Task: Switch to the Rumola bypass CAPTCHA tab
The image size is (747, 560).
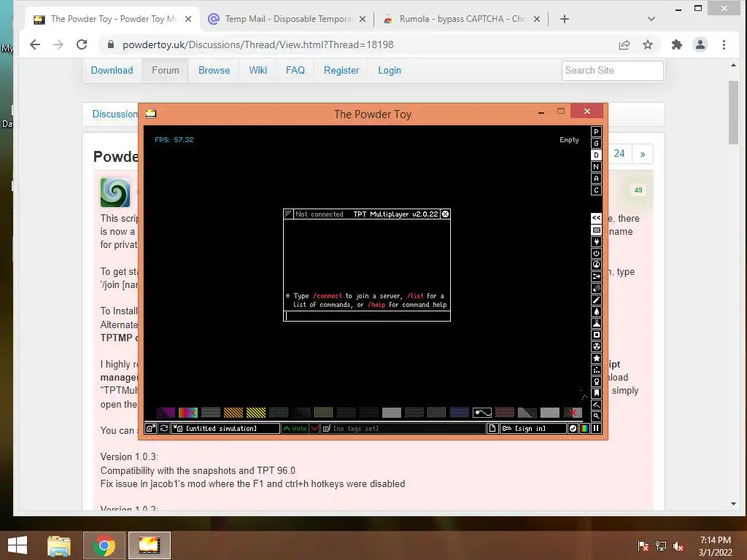Action: 461,19
